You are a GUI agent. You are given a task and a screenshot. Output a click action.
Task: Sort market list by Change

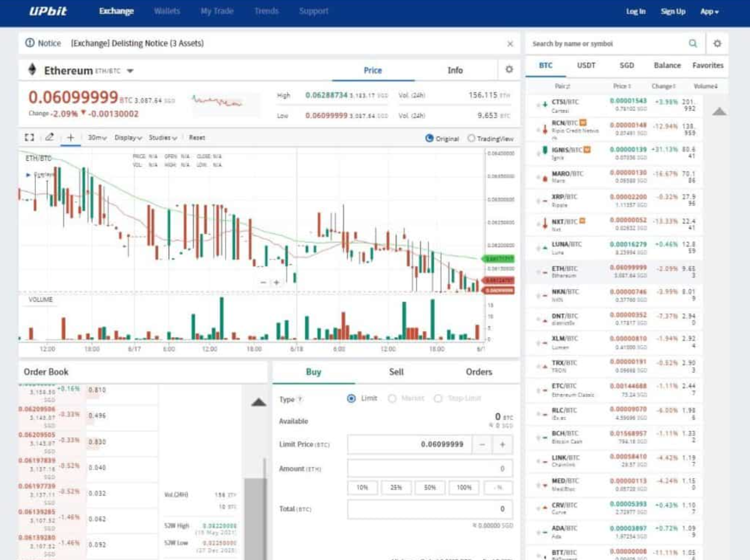click(x=664, y=86)
